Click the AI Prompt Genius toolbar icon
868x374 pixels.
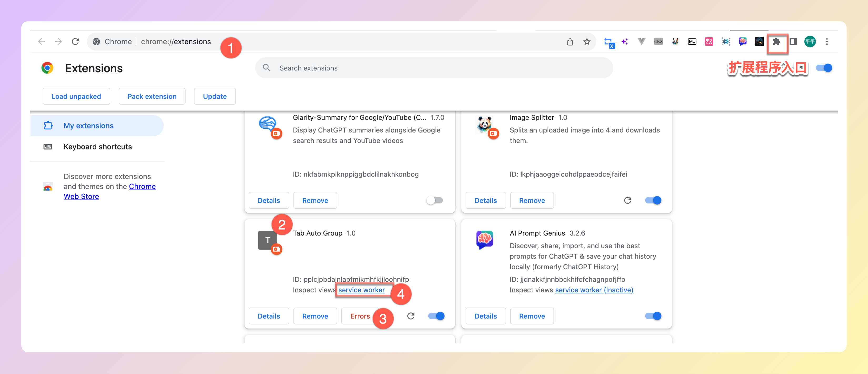point(743,42)
